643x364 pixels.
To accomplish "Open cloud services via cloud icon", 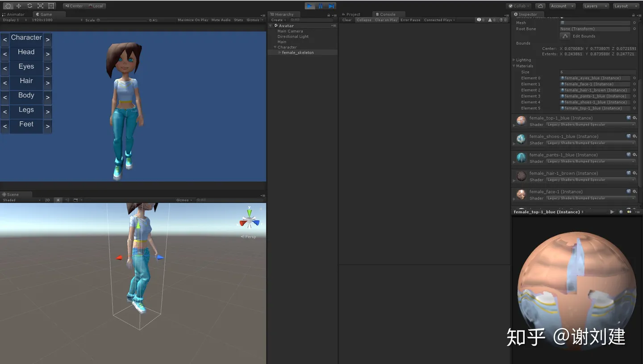I will [540, 6].
